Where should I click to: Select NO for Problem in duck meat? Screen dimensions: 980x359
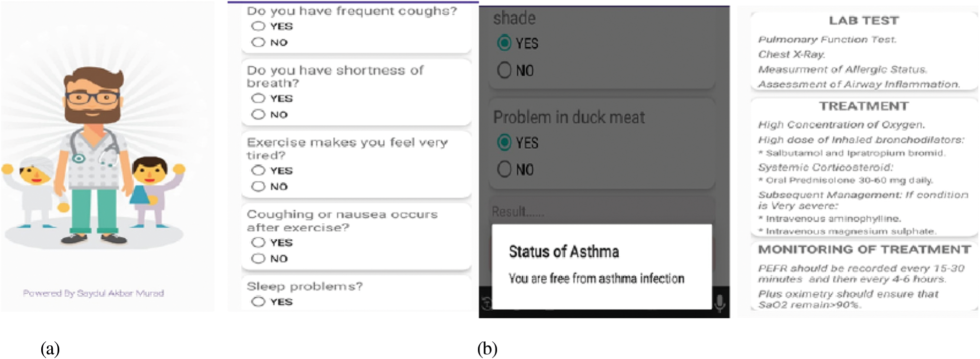[504, 169]
